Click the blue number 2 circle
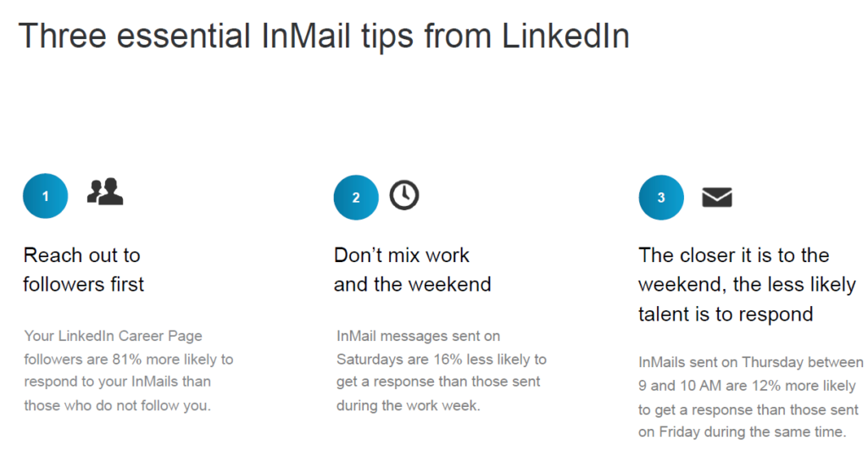Image resolution: width=868 pixels, height=468 pixels. point(356,198)
